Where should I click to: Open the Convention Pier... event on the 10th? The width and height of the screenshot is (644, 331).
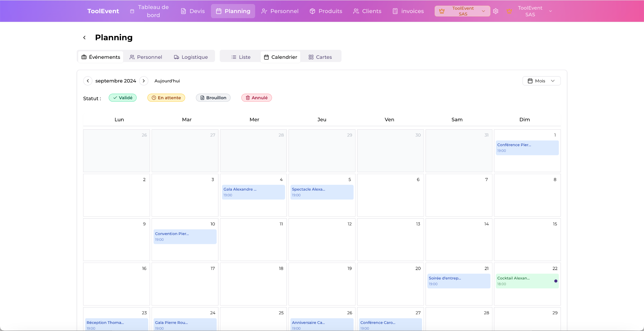pos(185,236)
